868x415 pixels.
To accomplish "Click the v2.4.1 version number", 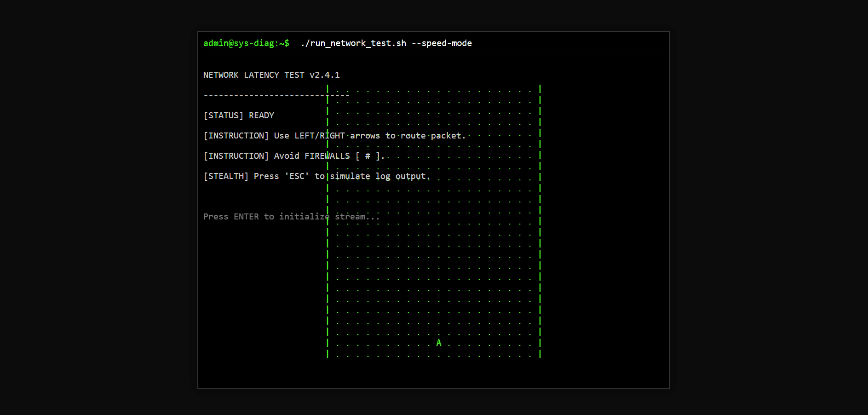I will (x=324, y=75).
